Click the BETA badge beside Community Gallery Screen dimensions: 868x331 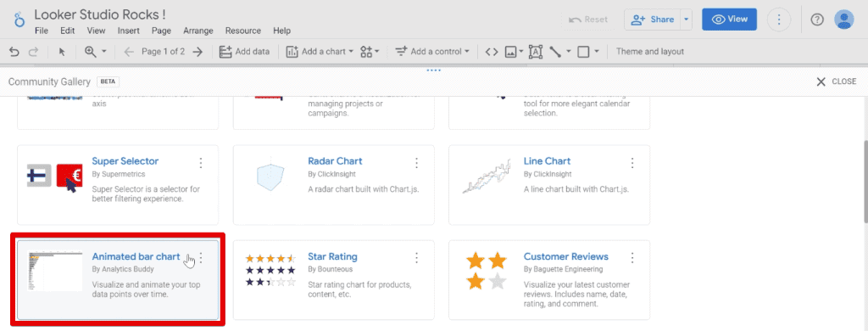108,81
